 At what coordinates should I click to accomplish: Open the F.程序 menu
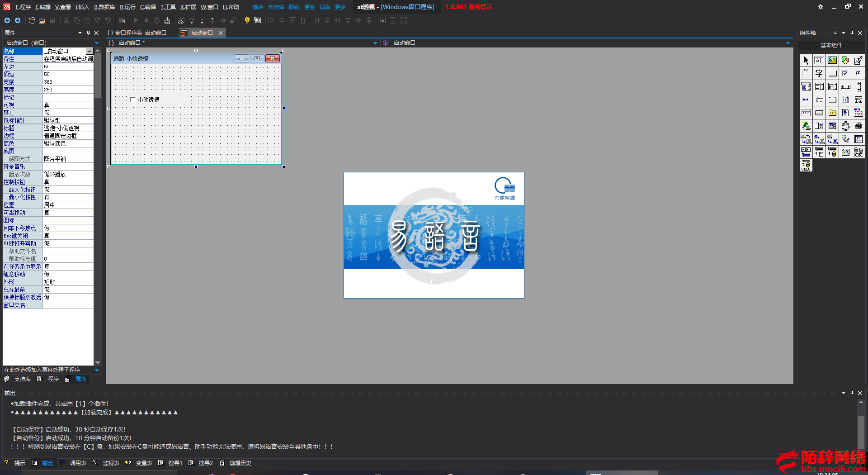coord(23,7)
